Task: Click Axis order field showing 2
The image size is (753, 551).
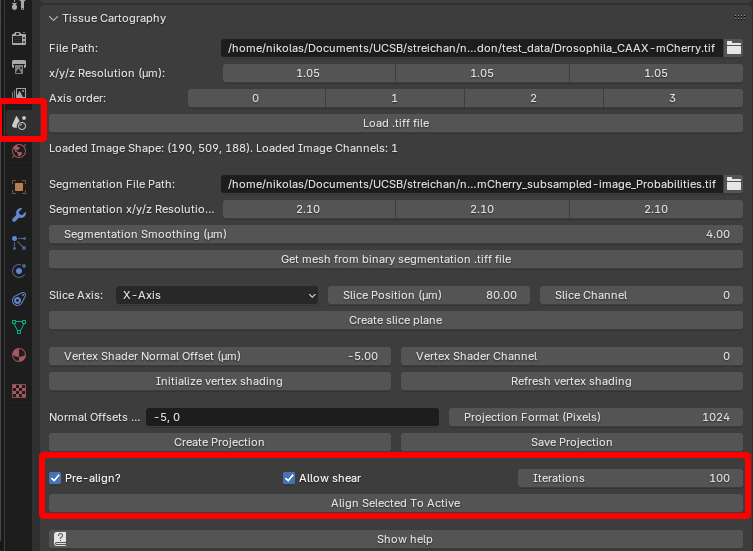Action: (x=534, y=98)
